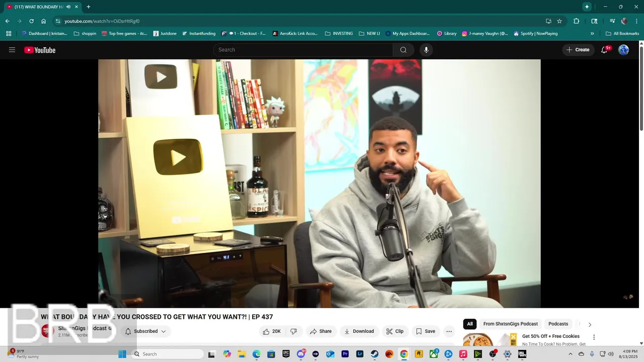Screen dimensions: 644x362
Task: Click the YouTube search magnifier button
Action: [x=404, y=50]
